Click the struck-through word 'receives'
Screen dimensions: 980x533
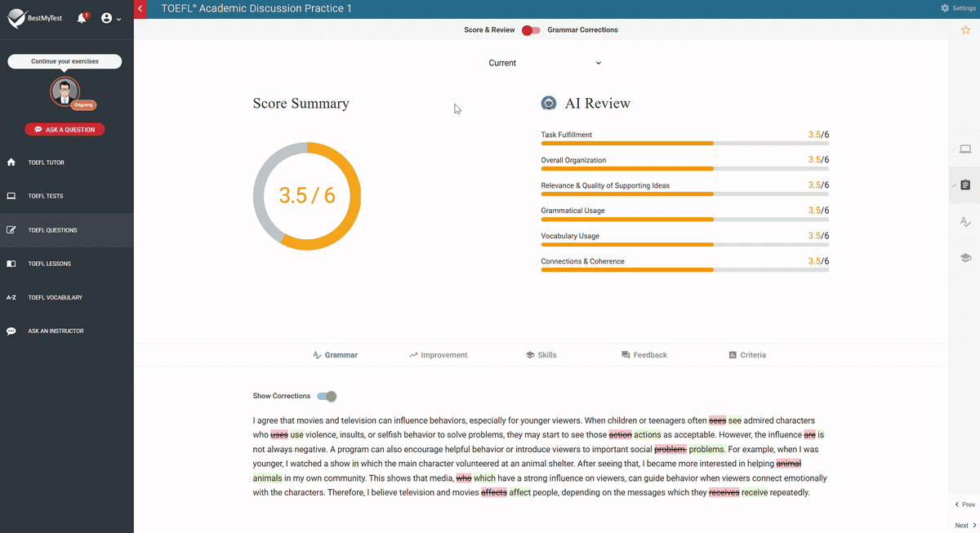tap(724, 493)
